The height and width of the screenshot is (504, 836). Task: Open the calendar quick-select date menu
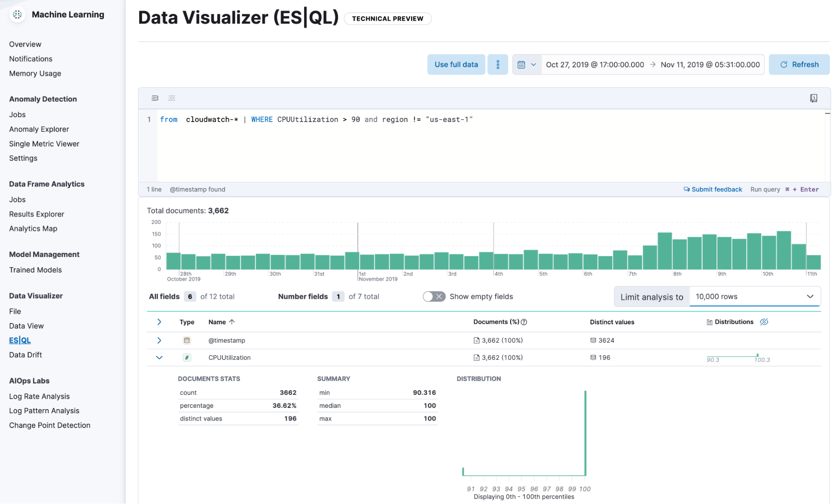pyautogui.click(x=527, y=64)
